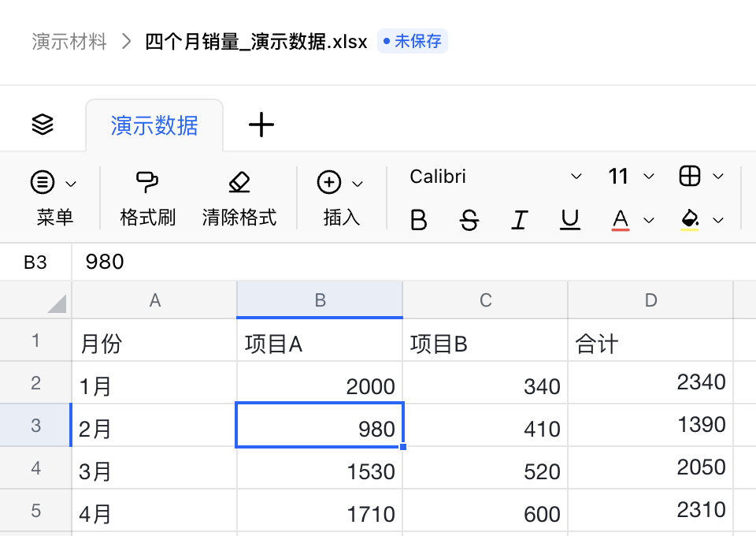Click the formula bar showing 980
This screenshot has height=536, width=756.
(x=413, y=262)
